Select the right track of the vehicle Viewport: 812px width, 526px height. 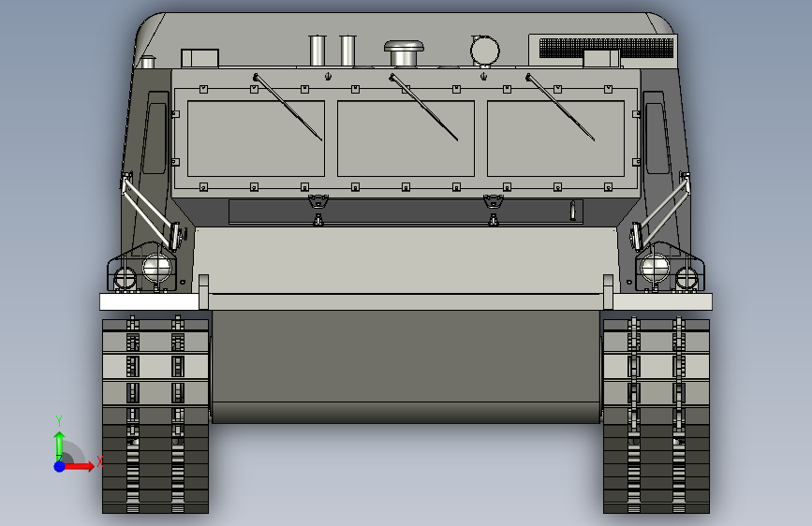pos(657,416)
